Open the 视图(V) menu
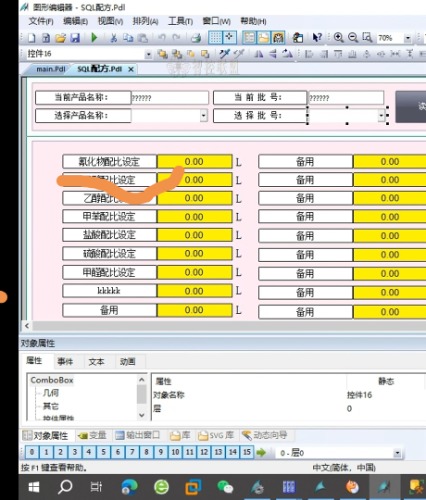Screen dimensions: 426x500 [x=110, y=21]
